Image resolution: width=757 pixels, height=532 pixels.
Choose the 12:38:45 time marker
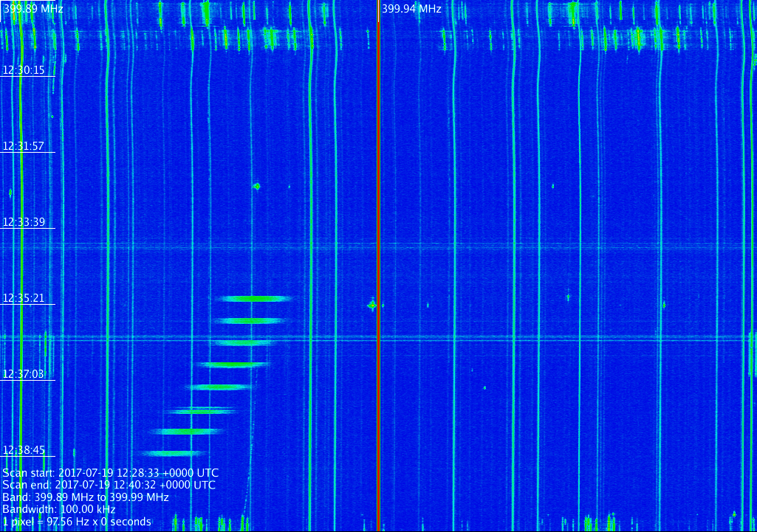24,450
